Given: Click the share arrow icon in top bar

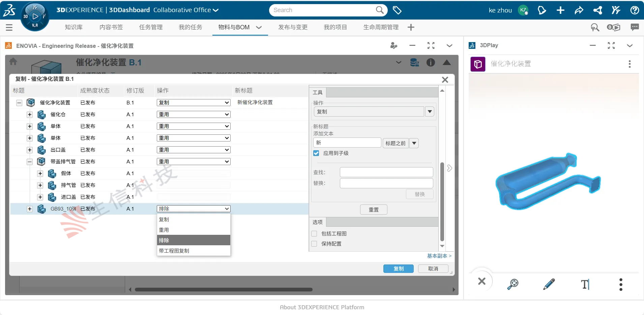Looking at the screenshot, I should point(579,10).
